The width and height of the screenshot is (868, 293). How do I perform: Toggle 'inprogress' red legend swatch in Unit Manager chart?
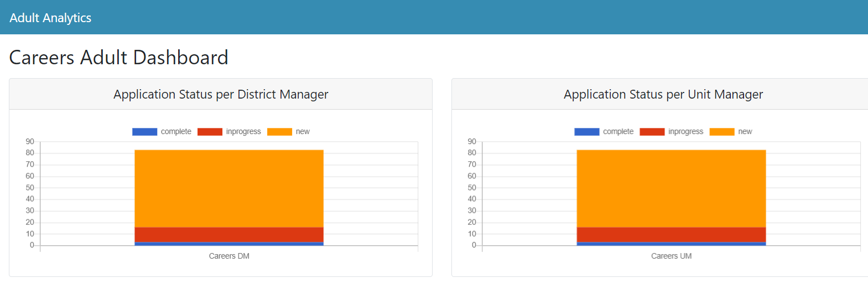(x=652, y=132)
